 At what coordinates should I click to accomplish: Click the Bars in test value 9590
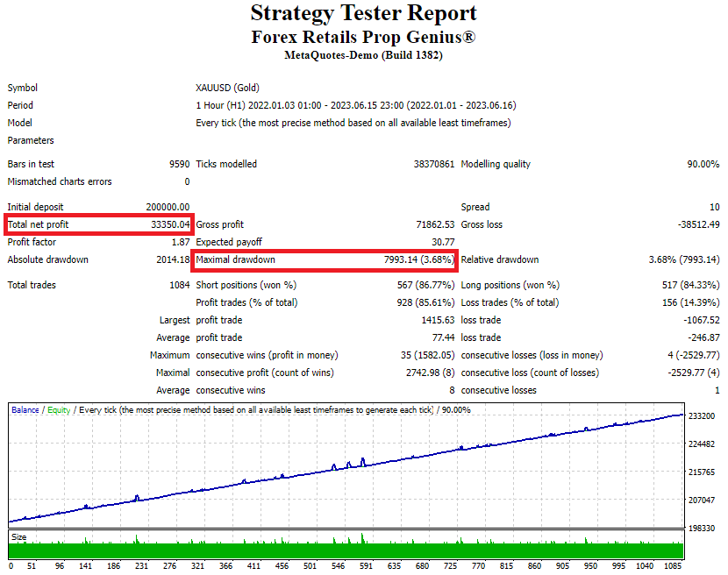tap(179, 164)
